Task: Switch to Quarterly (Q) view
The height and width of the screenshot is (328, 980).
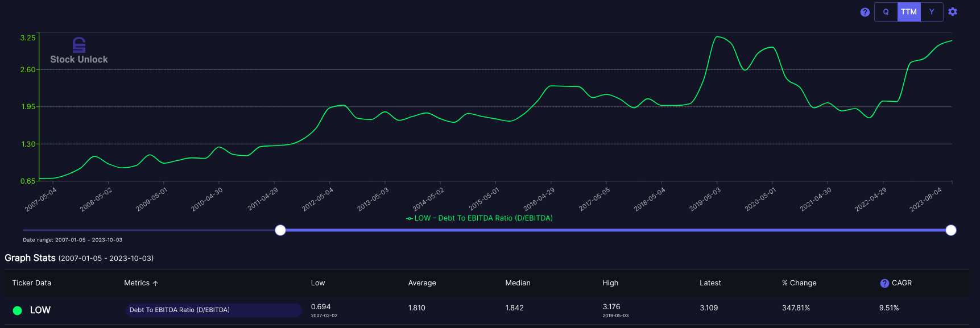Action: click(x=886, y=12)
